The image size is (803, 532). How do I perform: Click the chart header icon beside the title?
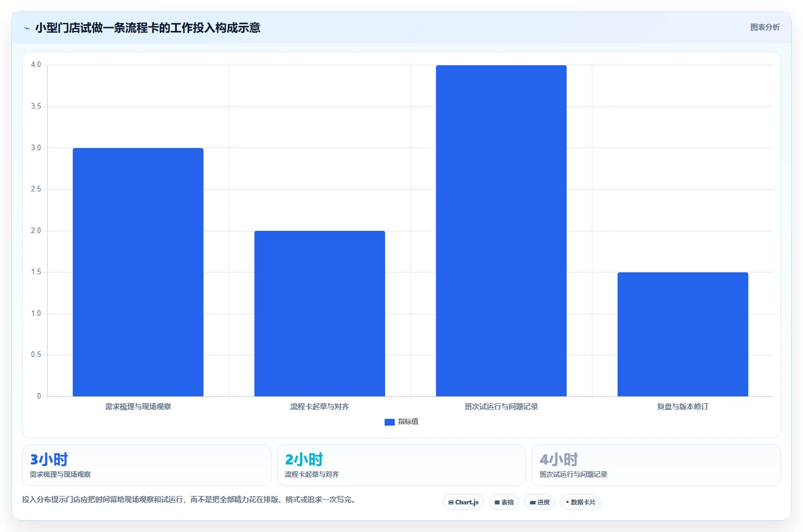[x=26, y=28]
